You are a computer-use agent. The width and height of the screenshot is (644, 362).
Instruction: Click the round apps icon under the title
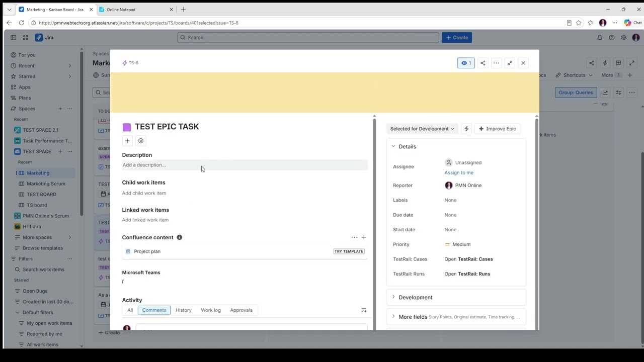(141, 141)
